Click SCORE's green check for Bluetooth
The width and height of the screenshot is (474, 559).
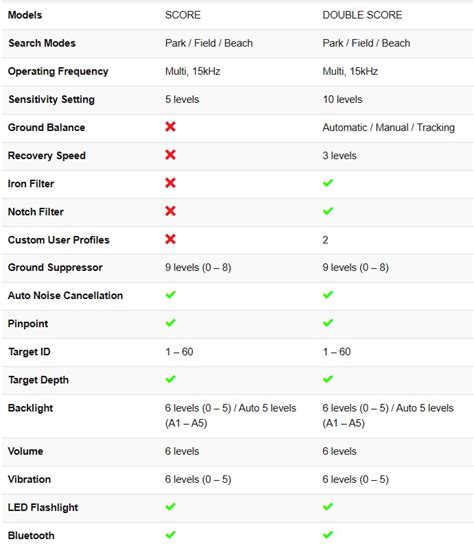point(170,535)
